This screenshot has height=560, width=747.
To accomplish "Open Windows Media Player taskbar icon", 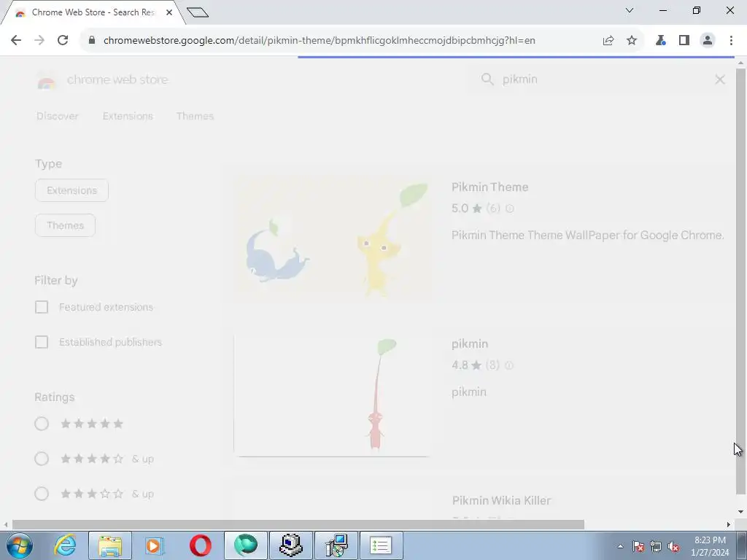I will pyautogui.click(x=155, y=545).
